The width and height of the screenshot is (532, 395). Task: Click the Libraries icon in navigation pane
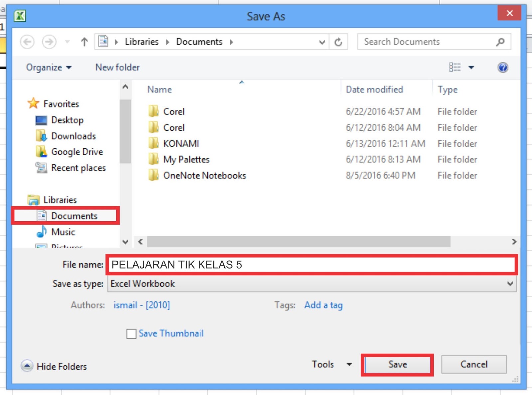[33, 200]
